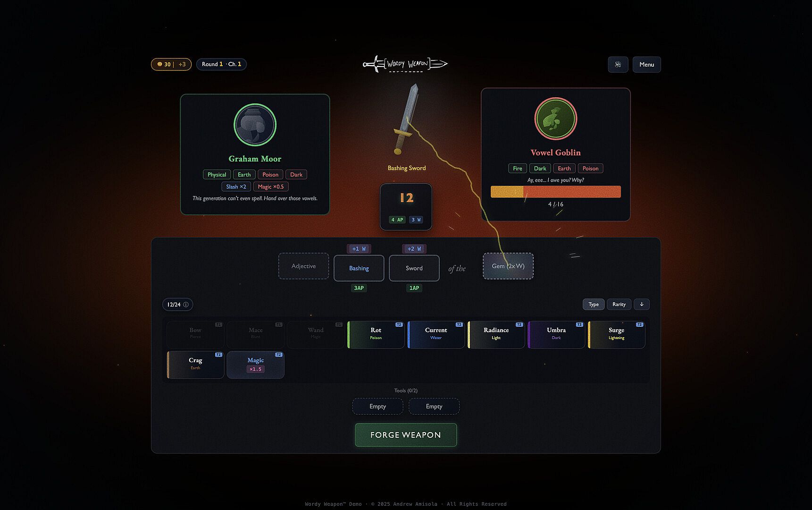Pick the Surge Lightning word card
This screenshot has width=812, height=510.
click(617, 334)
